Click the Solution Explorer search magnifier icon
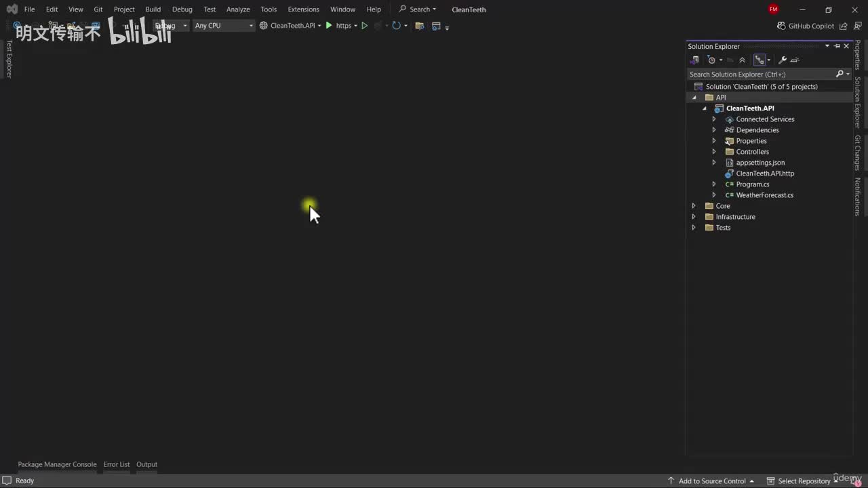This screenshot has height=488, width=868. pos(840,74)
